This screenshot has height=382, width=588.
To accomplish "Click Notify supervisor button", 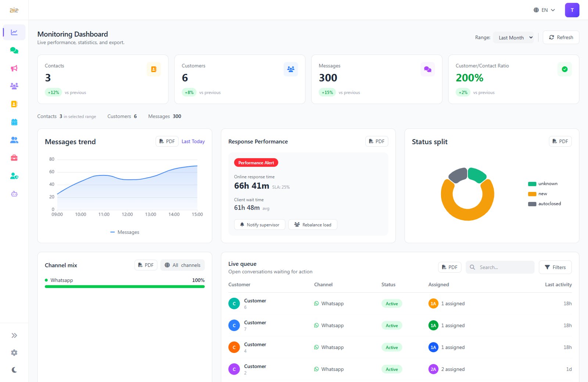I will coord(260,225).
